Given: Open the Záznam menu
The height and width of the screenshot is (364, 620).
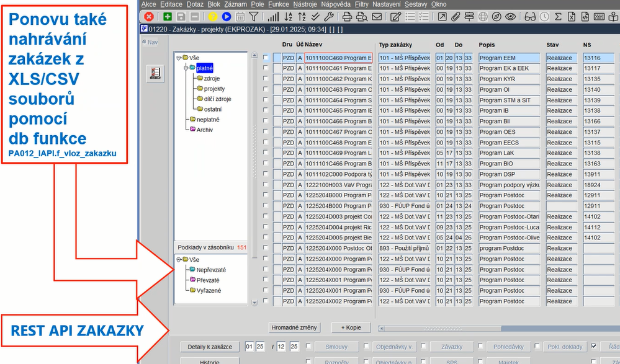Looking at the screenshot, I should (235, 4).
